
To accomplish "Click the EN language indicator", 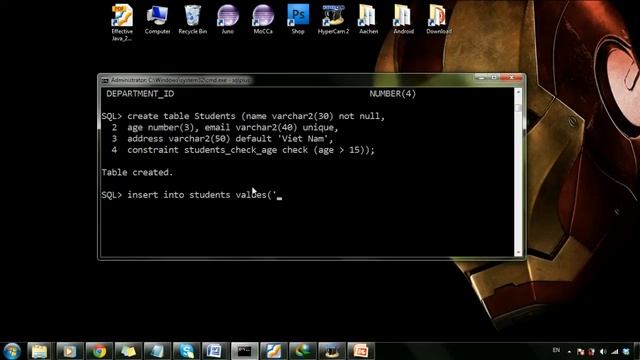I will pos(556,350).
